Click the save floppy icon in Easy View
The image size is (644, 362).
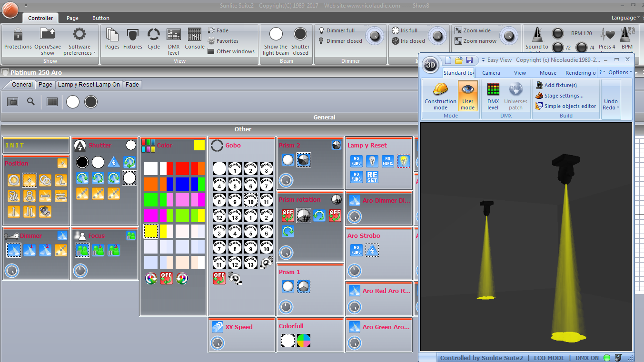tap(469, 60)
